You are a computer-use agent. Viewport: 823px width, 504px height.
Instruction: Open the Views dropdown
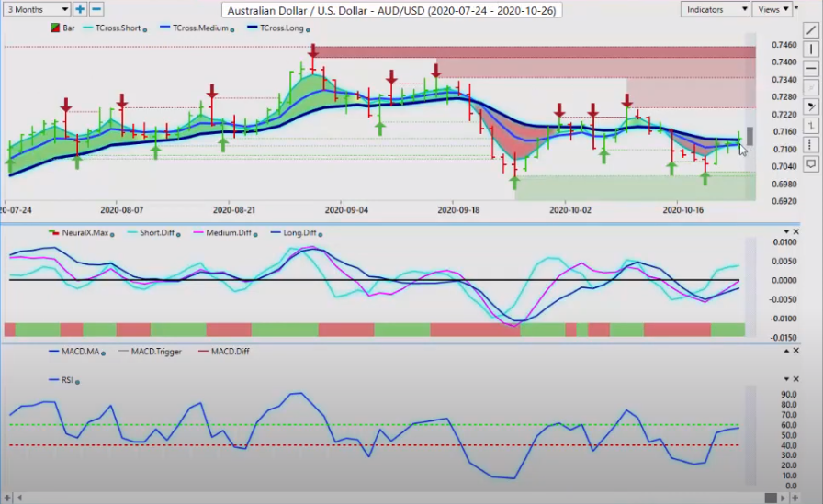pos(772,9)
